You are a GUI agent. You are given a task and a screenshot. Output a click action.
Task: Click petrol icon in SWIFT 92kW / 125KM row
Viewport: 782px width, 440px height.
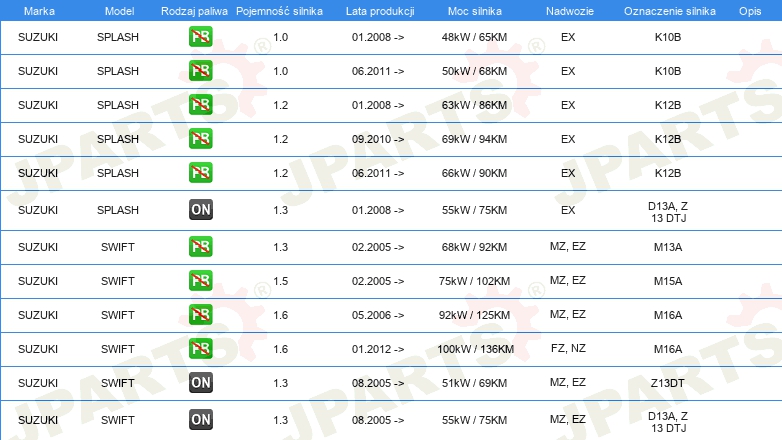click(200, 315)
